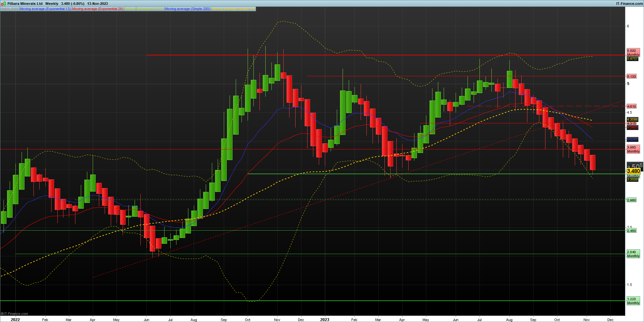Open the Weekly timeframe in the title
This screenshot has height=322, width=644.
point(52,4)
